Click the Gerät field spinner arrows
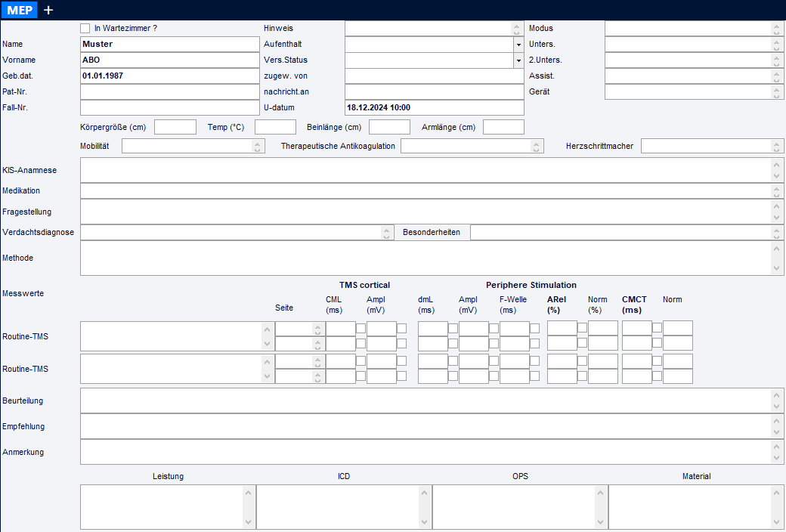 (776, 92)
